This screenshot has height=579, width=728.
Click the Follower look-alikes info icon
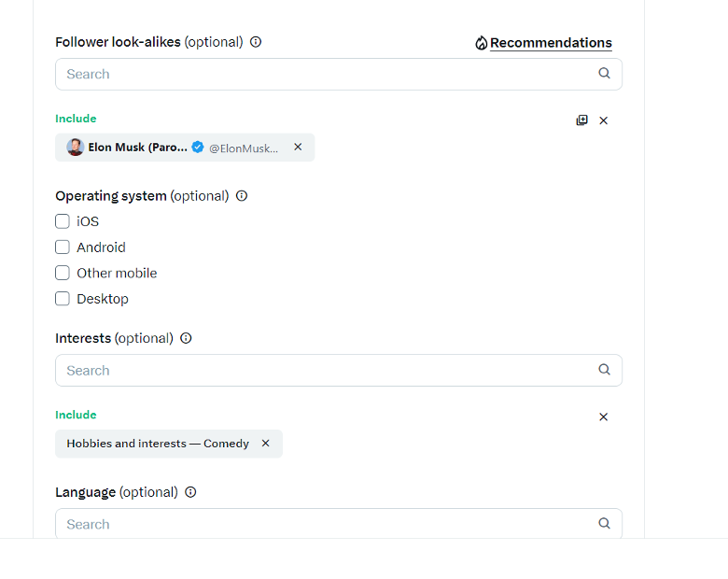(x=256, y=42)
